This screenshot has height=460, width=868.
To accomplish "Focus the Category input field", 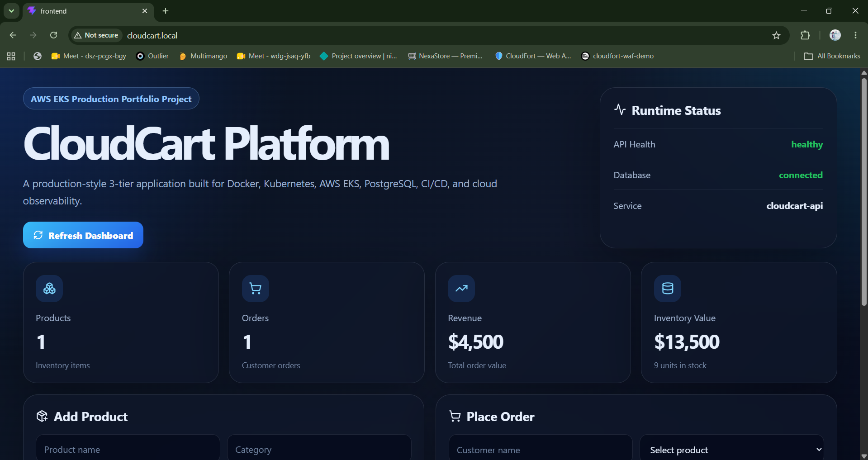I will click(319, 449).
